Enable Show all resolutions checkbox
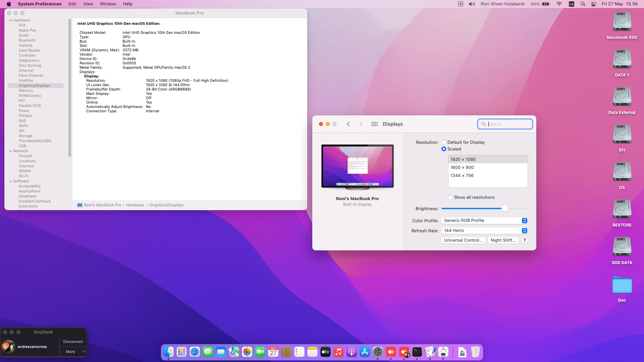This screenshot has width=644, height=362. pyautogui.click(x=450, y=197)
